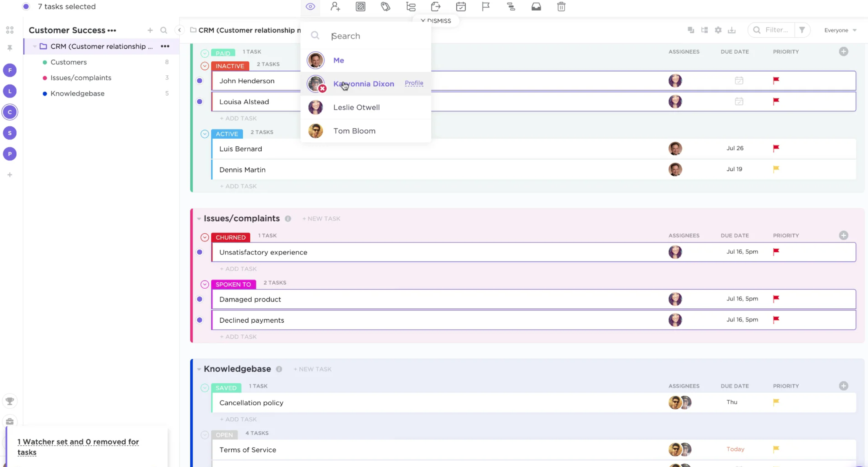Click the tags icon in bulk toolbar
This screenshot has width=868, height=467.
click(386, 7)
